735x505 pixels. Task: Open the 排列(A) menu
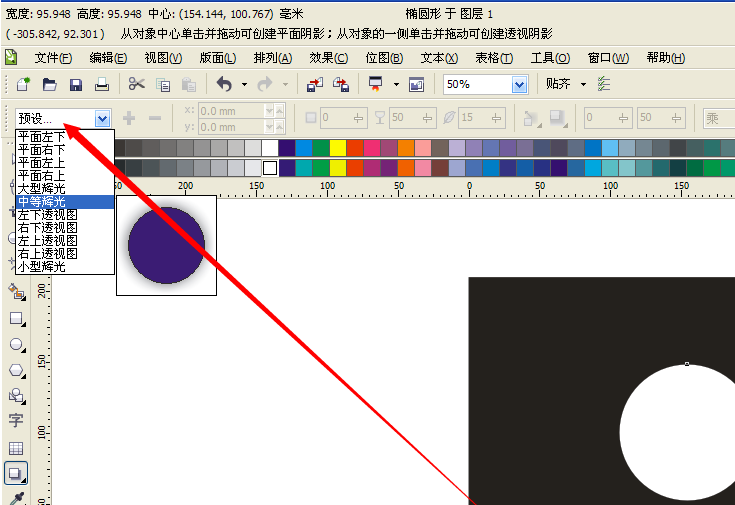click(x=273, y=58)
